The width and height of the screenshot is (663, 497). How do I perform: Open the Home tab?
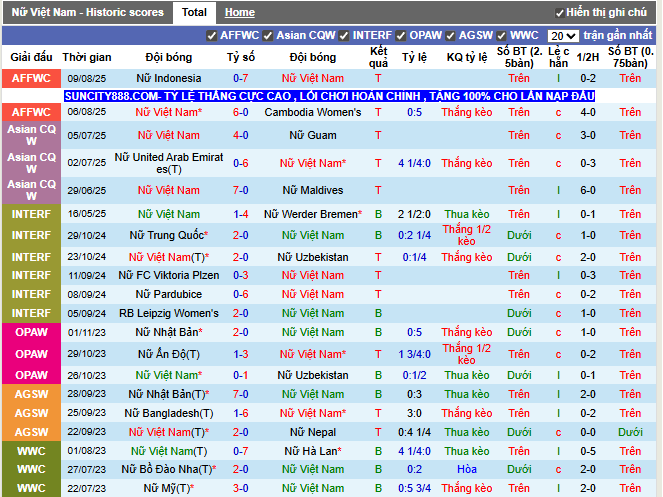[239, 13]
